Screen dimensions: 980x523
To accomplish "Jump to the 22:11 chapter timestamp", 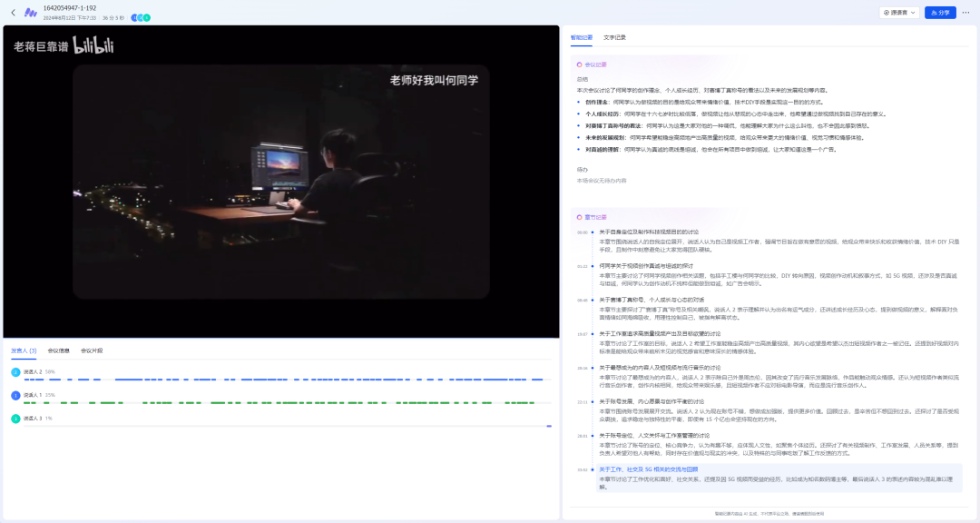I will click(583, 401).
